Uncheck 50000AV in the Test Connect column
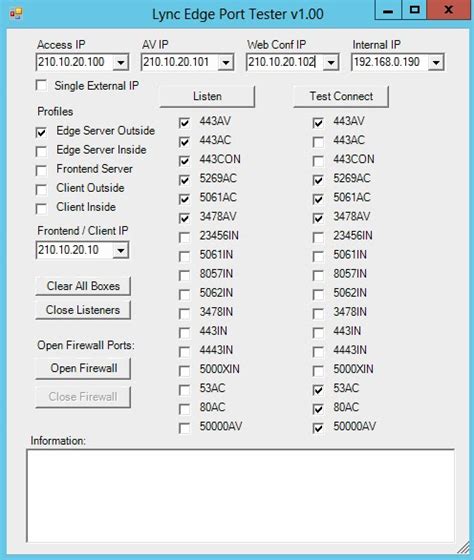 318,428
